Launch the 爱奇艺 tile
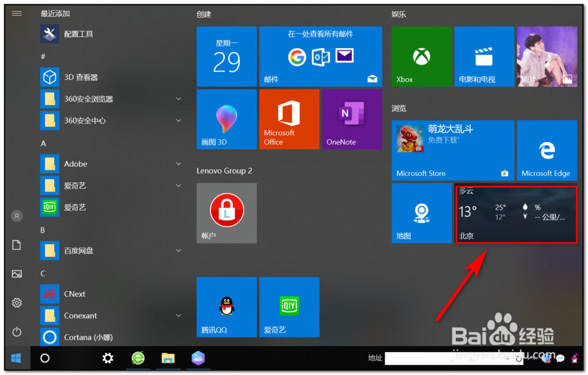 click(x=289, y=307)
